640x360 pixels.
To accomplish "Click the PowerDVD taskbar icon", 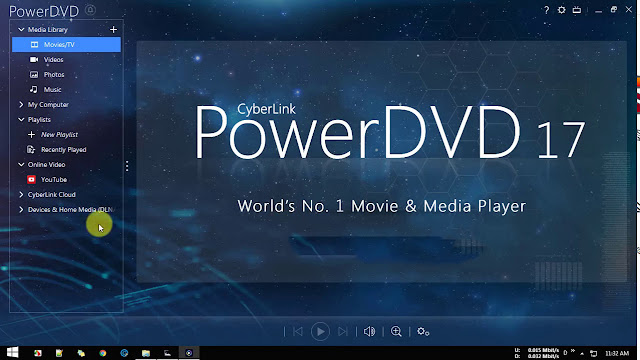I will [x=189, y=353].
